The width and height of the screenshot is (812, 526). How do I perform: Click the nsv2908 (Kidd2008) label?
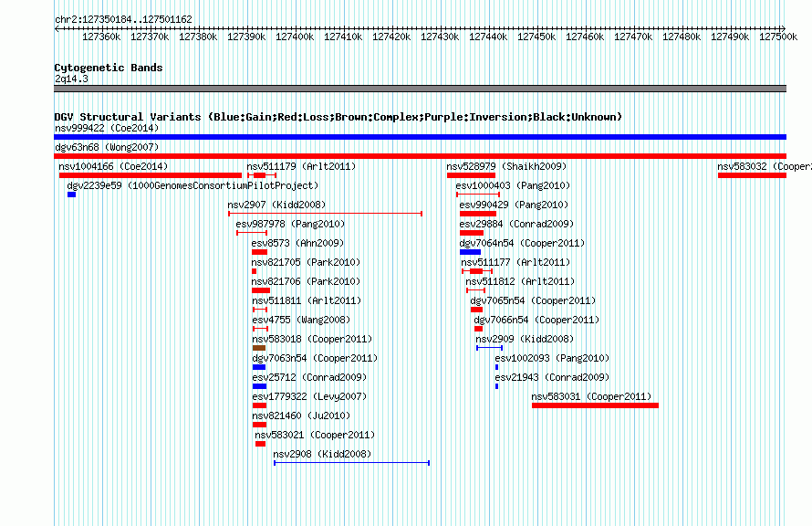[322, 454]
